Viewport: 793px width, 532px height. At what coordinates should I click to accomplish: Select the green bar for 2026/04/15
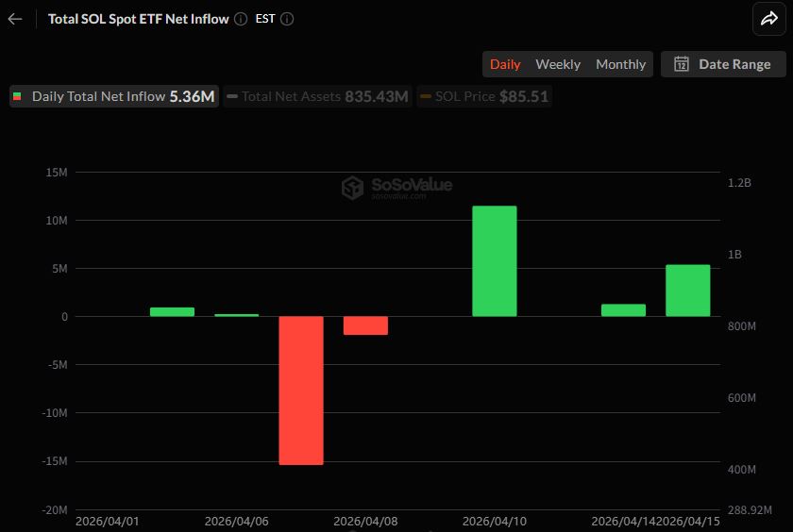(687, 291)
